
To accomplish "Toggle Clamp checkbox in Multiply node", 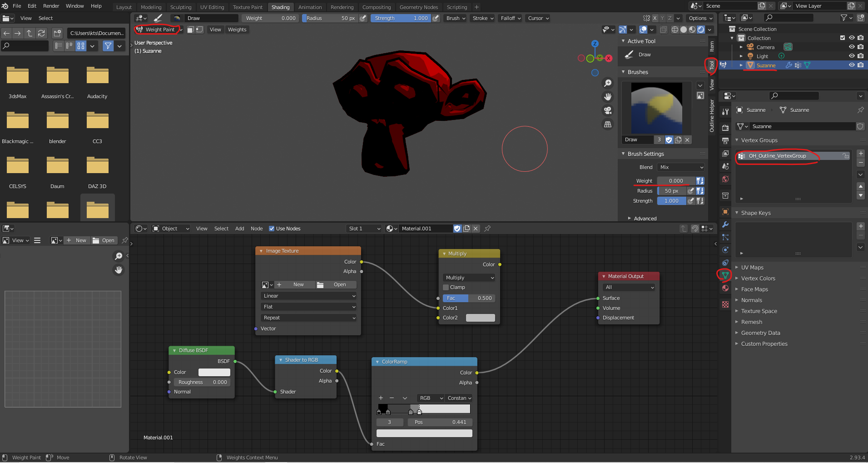I will [x=446, y=287].
